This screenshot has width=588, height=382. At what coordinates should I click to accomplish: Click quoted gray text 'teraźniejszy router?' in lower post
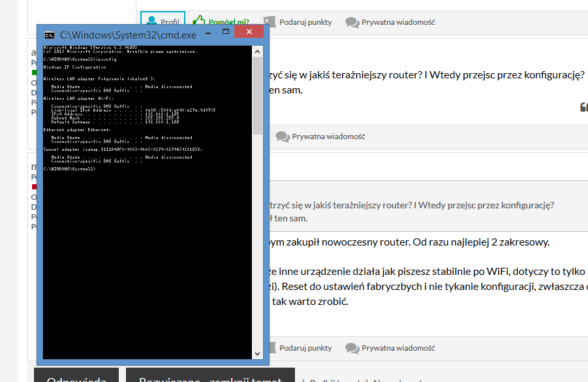point(372,205)
